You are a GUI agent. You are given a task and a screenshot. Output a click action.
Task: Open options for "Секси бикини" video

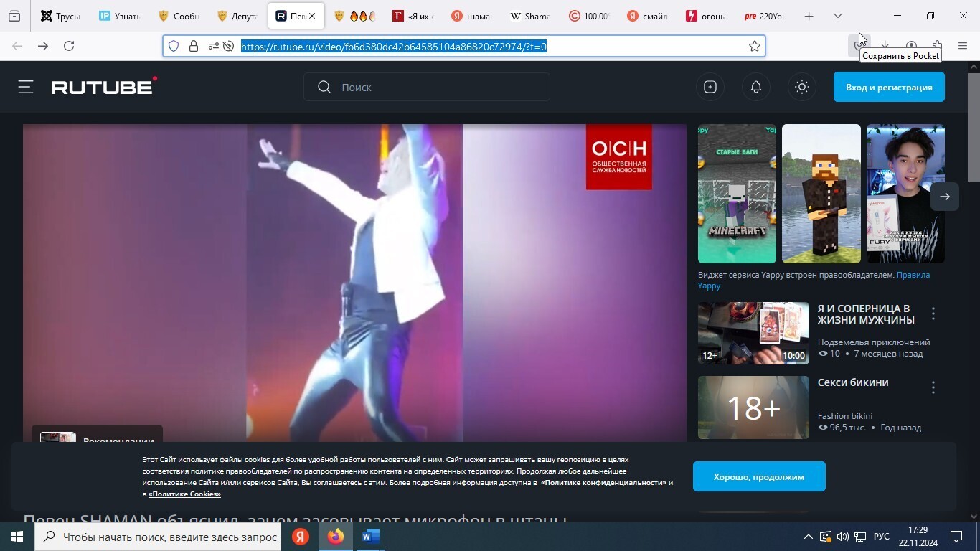click(x=933, y=388)
